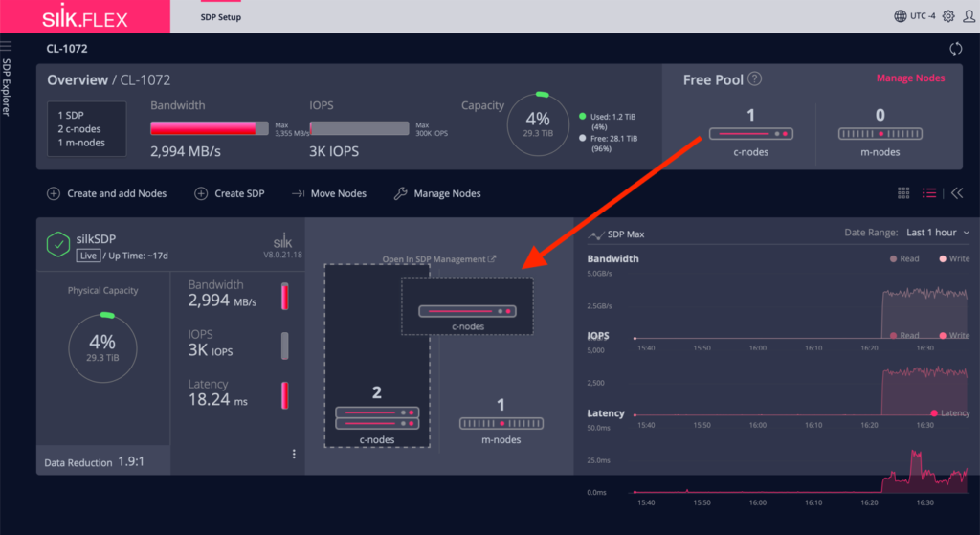Click Manage Nodes with wrench icon

(x=437, y=193)
